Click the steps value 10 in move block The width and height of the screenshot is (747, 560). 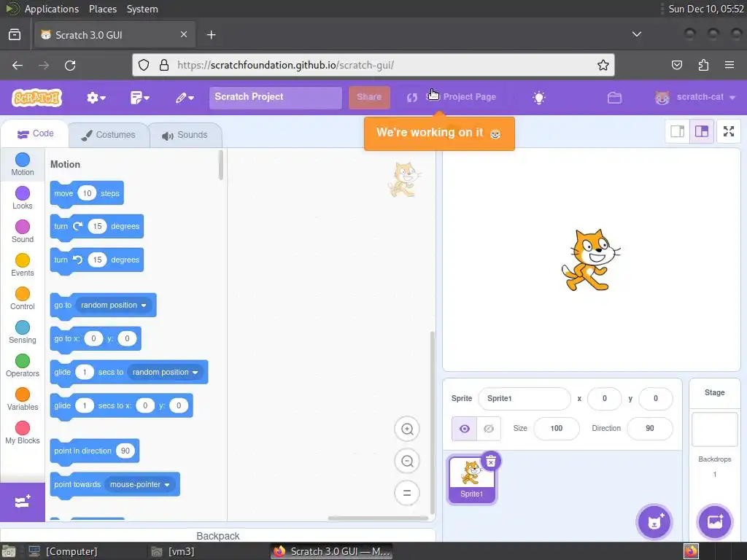click(x=87, y=193)
